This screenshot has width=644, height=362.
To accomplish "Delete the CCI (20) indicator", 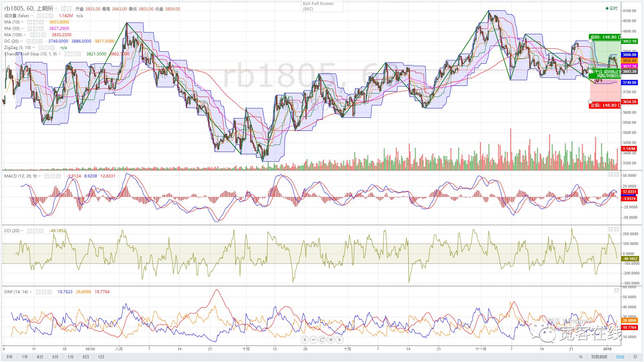I will click(x=41, y=231).
